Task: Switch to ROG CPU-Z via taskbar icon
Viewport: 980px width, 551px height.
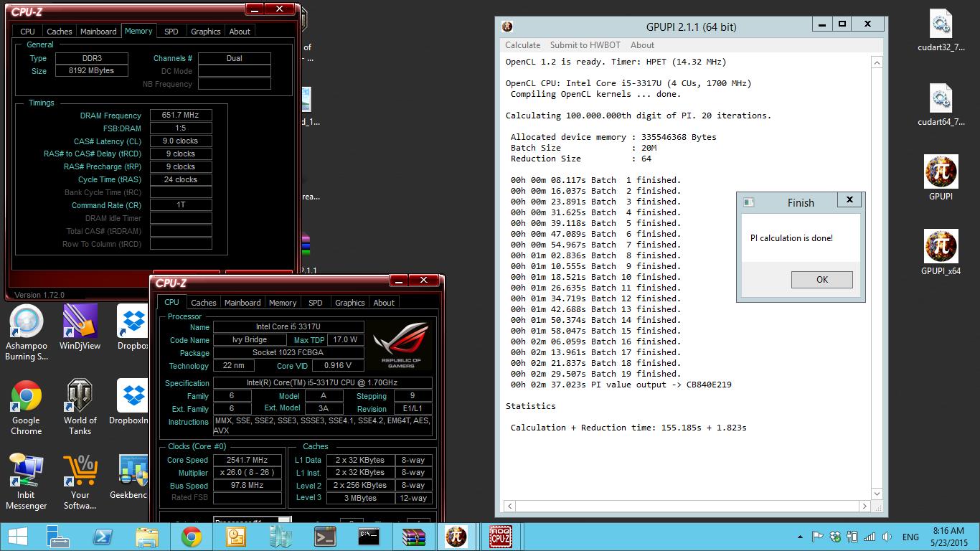Action: click(x=501, y=537)
